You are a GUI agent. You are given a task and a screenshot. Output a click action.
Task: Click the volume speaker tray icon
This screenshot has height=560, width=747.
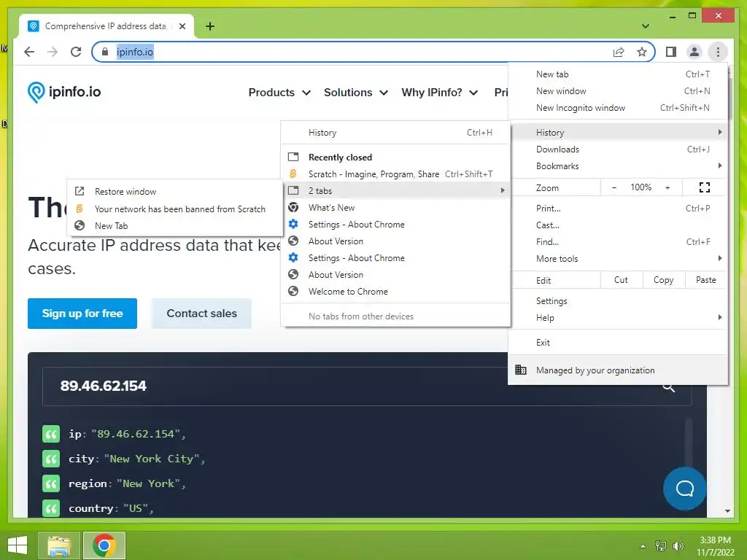tap(678, 545)
